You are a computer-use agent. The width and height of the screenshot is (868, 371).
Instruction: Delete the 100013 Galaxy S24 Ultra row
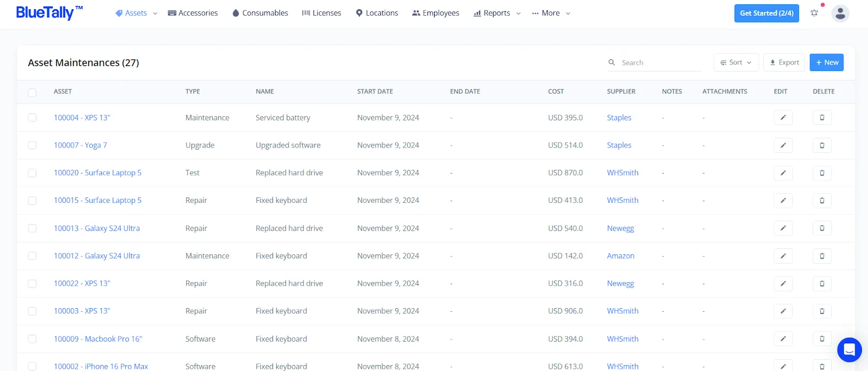click(x=822, y=228)
